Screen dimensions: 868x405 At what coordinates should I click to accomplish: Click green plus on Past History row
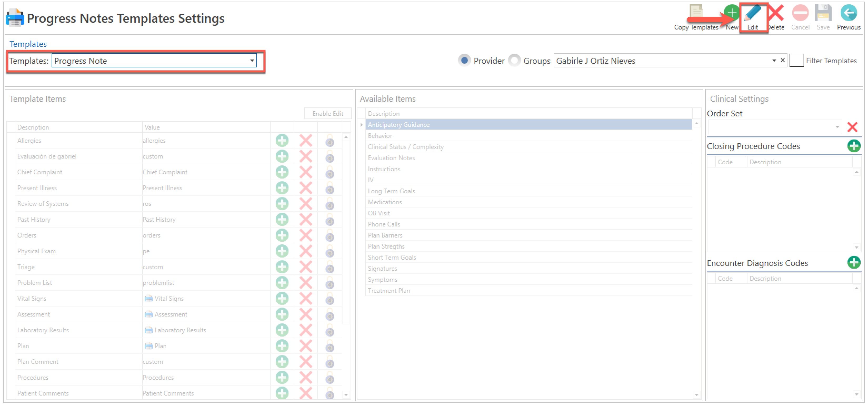tap(282, 220)
